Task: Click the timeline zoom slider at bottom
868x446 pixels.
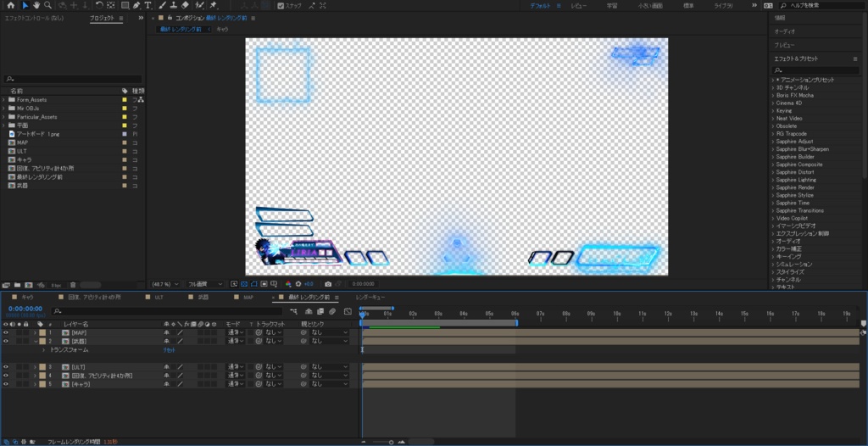Action: 383,442
